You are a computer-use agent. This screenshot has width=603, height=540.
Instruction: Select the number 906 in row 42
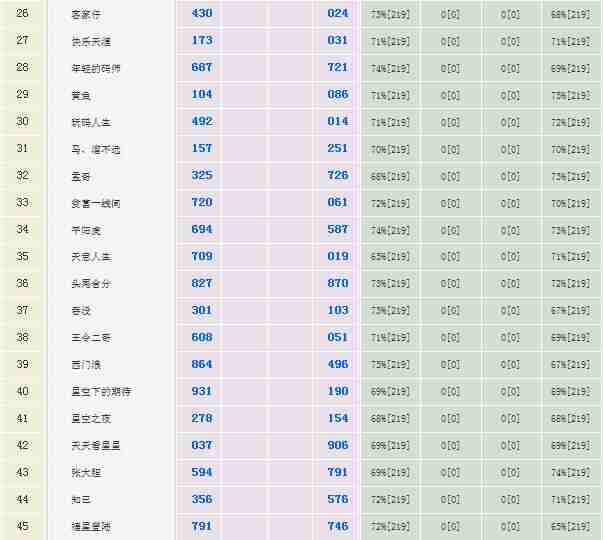point(337,446)
